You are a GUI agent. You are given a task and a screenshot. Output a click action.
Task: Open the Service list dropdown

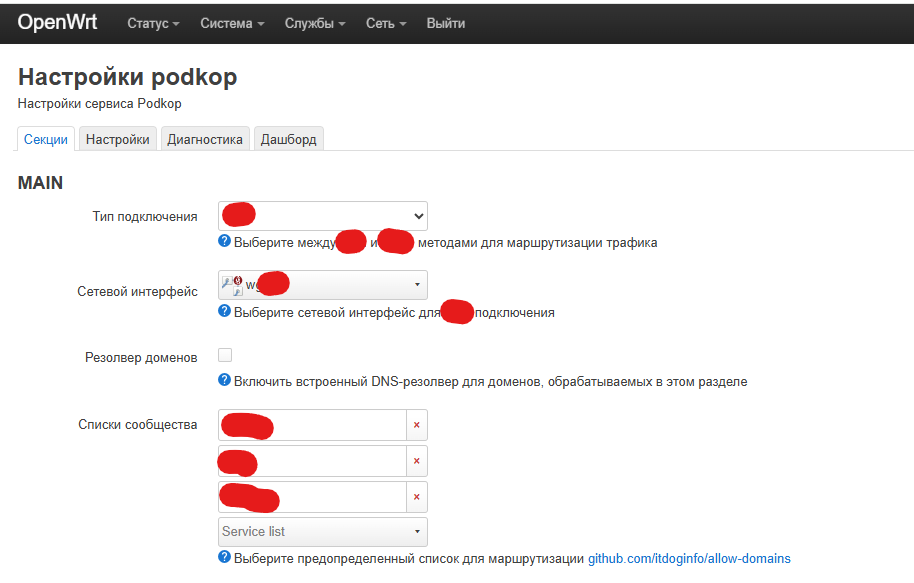[x=323, y=532]
